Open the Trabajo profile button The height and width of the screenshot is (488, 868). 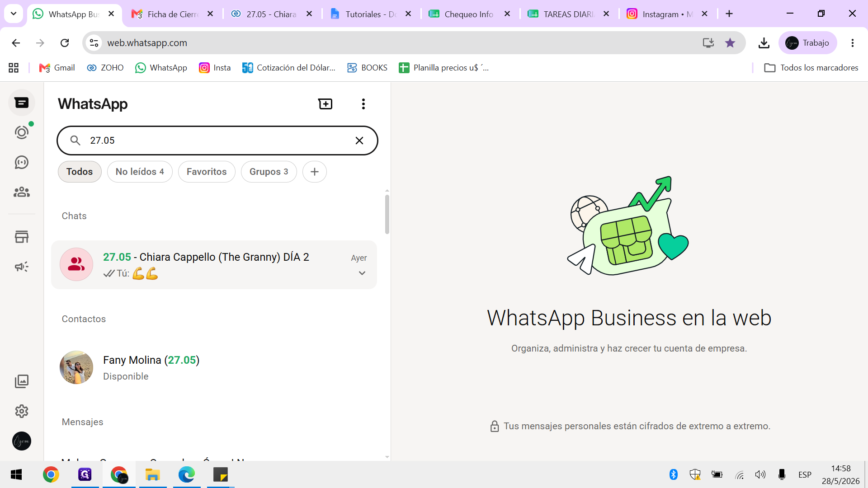point(807,43)
